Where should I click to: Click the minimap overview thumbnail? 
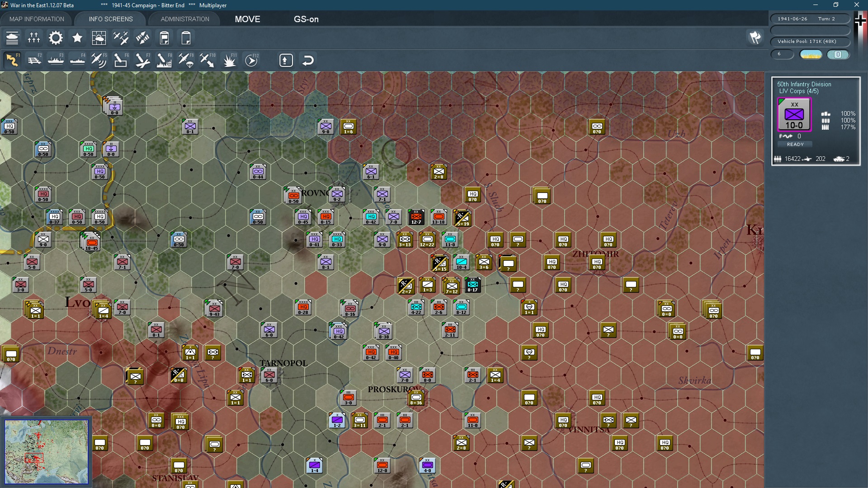point(46,452)
